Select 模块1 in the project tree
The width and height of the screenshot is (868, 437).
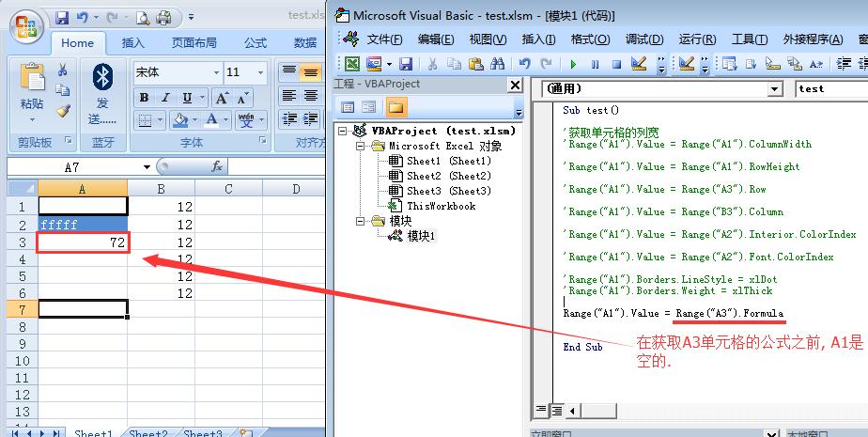click(422, 237)
